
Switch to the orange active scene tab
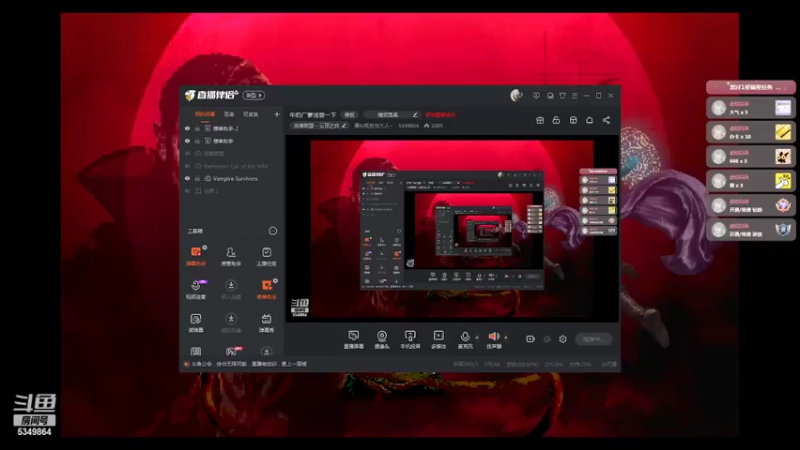tap(205, 114)
